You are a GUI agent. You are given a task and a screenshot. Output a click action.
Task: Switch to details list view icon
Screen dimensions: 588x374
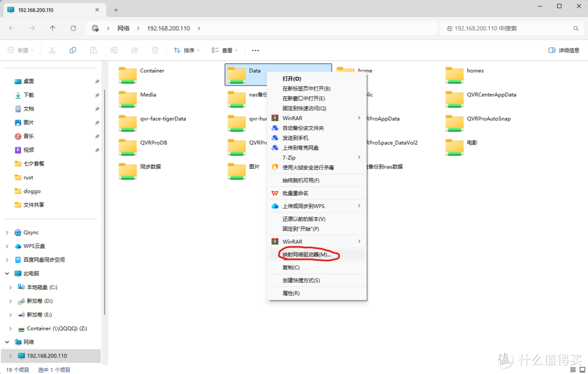click(x=573, y=370)
